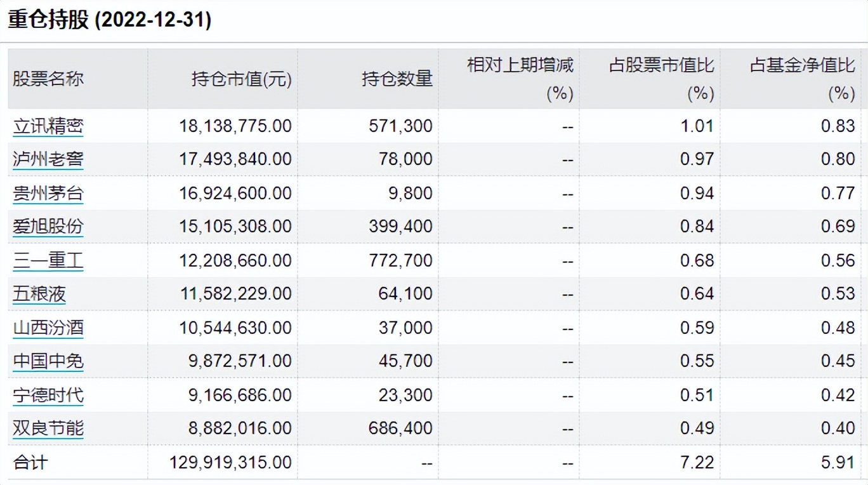
Task: Open the 立讯精密 stock link
Action: [x=49, y=125]
